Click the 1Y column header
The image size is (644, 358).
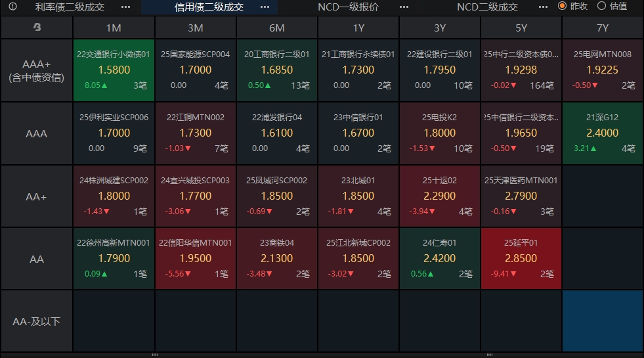pos(358,28)
